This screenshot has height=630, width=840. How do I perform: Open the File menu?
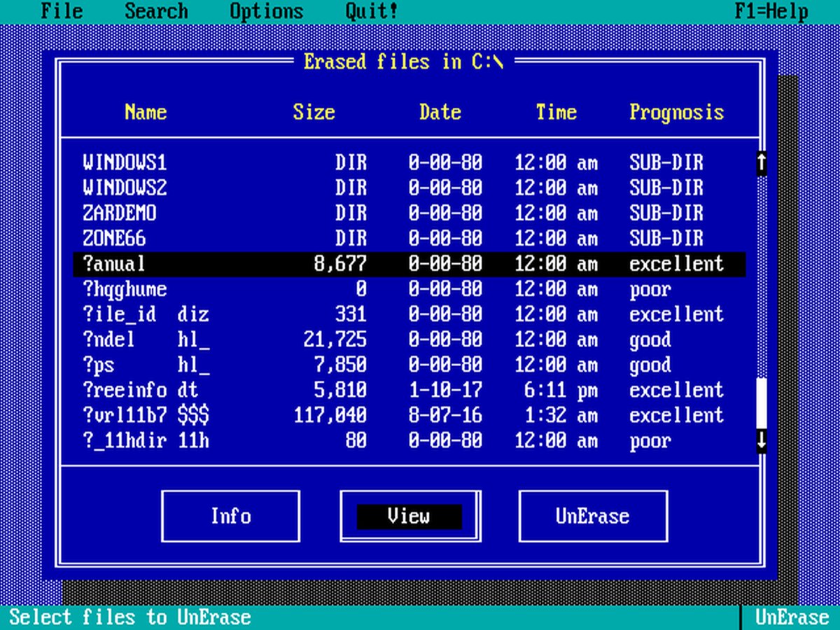(62, 11)
